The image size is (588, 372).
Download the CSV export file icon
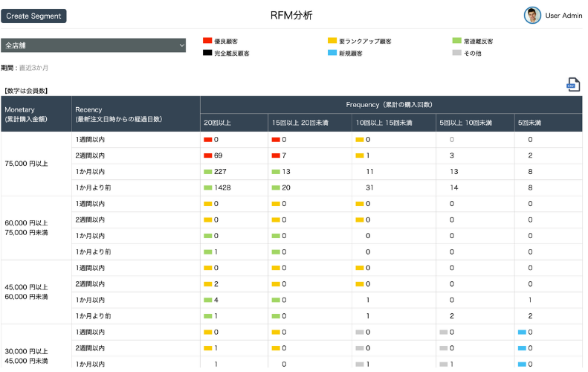tap(573, 85)
